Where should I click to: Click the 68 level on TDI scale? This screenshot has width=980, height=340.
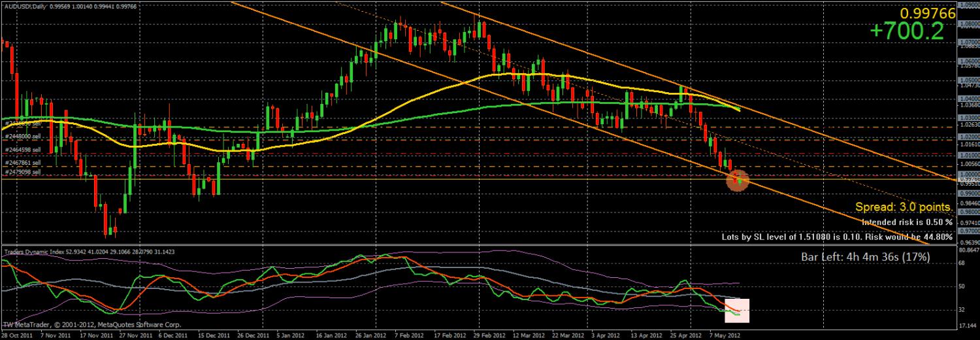coord(962,263)
